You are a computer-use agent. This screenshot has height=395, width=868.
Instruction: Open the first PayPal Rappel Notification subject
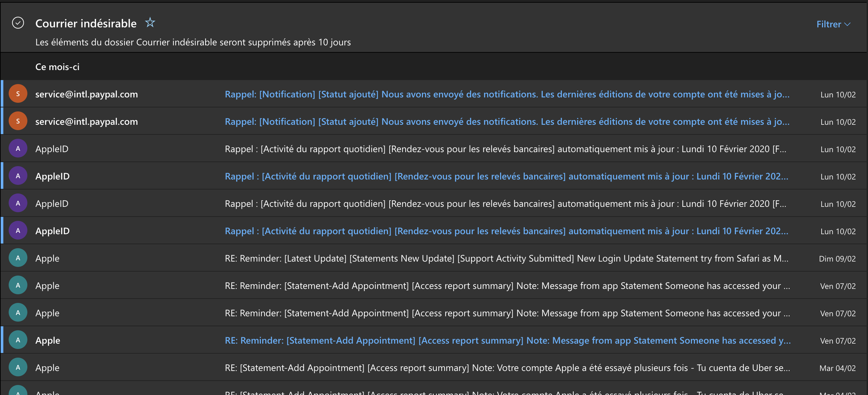507,94
